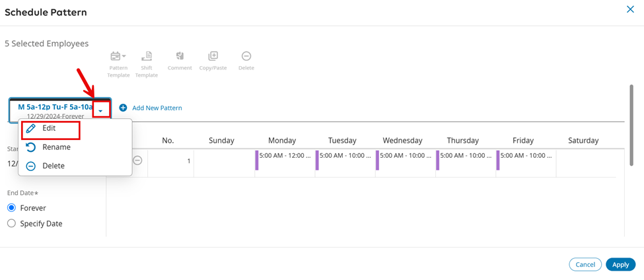Image resolution: width=644 pixels, height=280 pixels.
Task: Select the M 5a-12p Tu-F 5a-10a pattern tab
Action: (54, 107)
